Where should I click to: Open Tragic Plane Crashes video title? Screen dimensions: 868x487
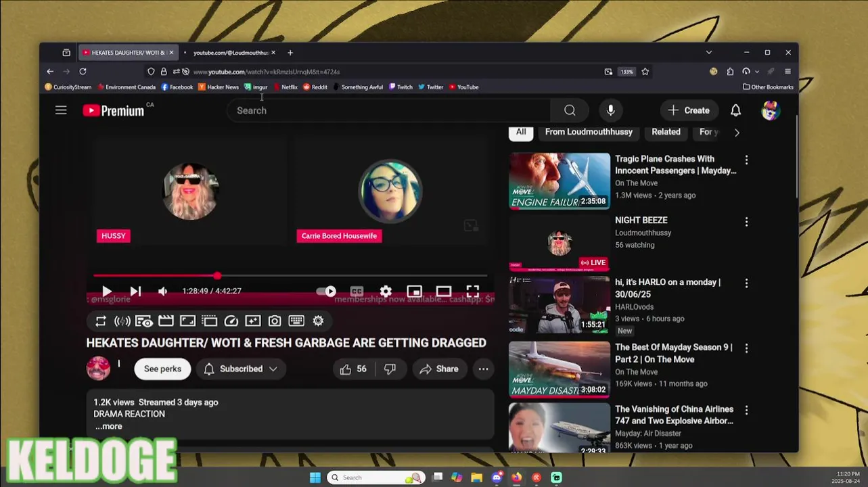pos(675,164)
